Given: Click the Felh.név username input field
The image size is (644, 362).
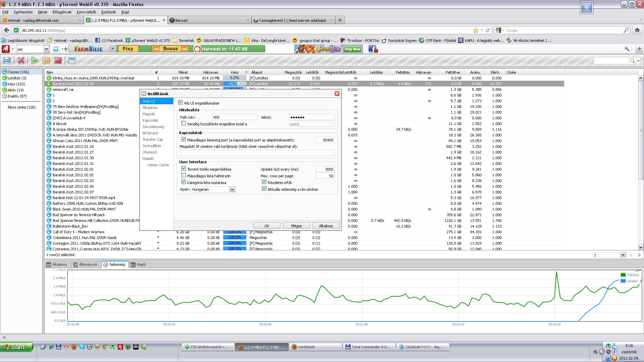Looking at the screenshot, I should click(x=234, y=117).
